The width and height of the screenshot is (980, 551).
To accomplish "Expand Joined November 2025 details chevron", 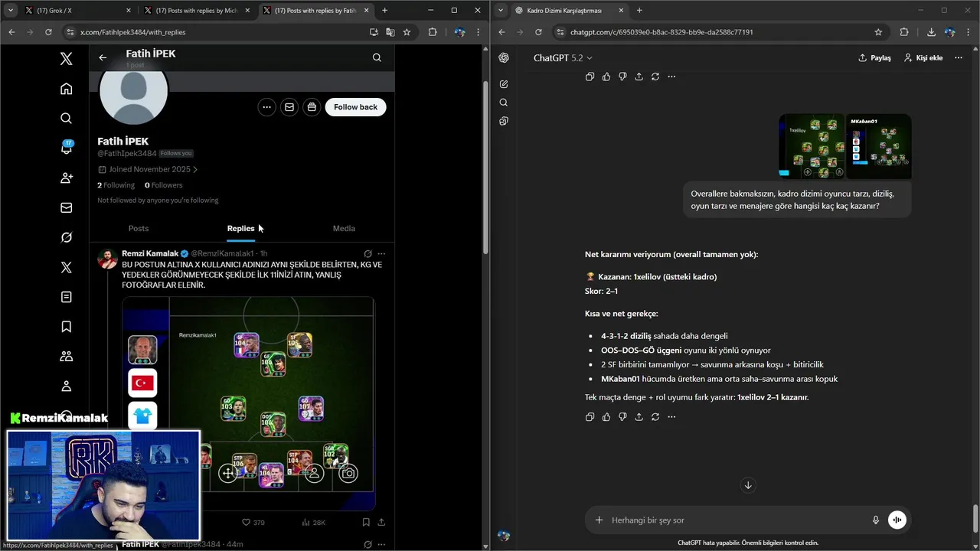I will pos(195,170).
